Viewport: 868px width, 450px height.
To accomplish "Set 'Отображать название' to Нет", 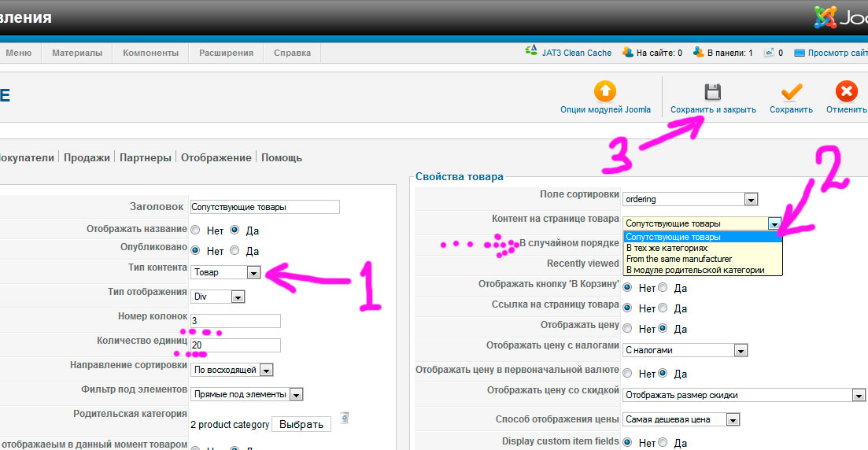I will (x=195, y=230).
